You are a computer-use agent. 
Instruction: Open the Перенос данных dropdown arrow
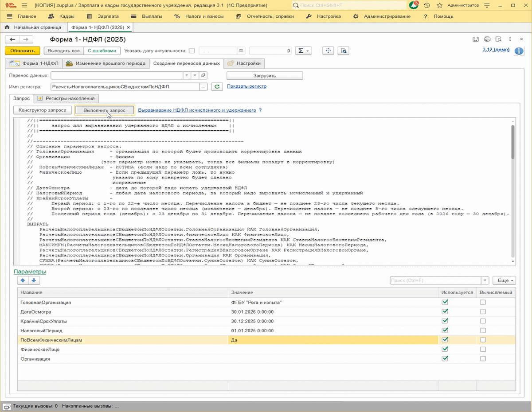187,75
